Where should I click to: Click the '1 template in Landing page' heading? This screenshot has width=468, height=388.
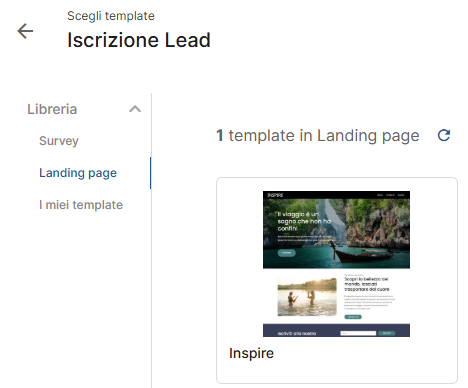(x=318, y=136)
